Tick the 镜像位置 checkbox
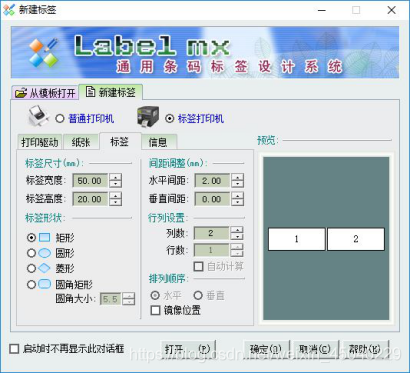The width and height of the screenshot is (411, 373). click(x=155, y=310)
